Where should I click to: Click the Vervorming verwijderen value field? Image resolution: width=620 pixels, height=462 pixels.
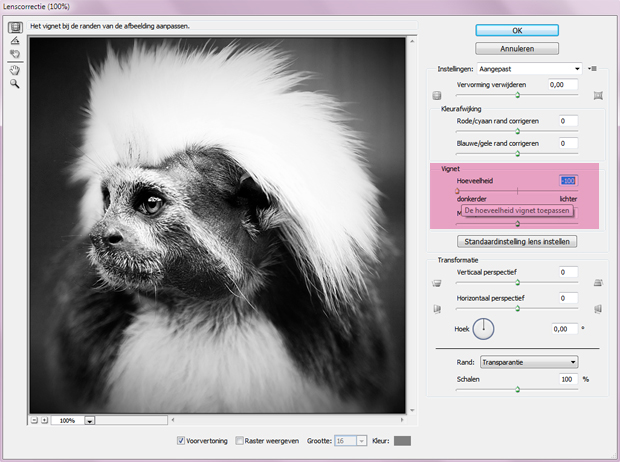[563, 84]
